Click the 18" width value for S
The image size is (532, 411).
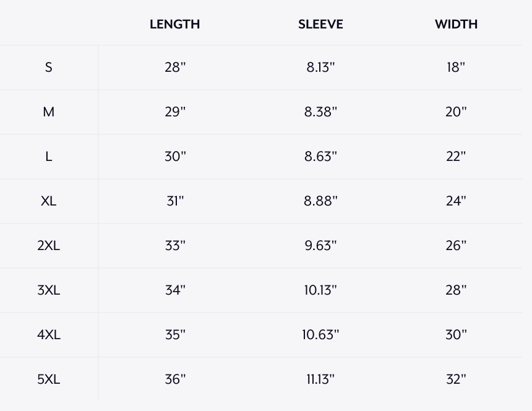coord(456,67)
